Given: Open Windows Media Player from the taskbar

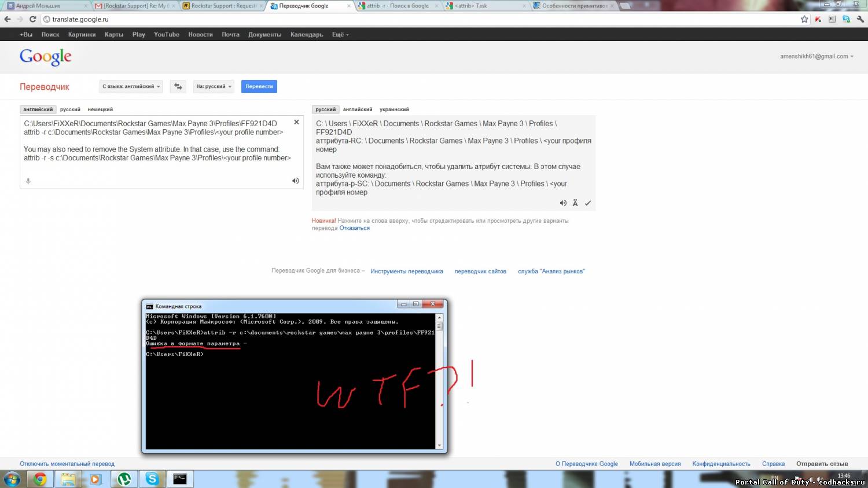Looking at the screenshot, I should pos(95,479).
